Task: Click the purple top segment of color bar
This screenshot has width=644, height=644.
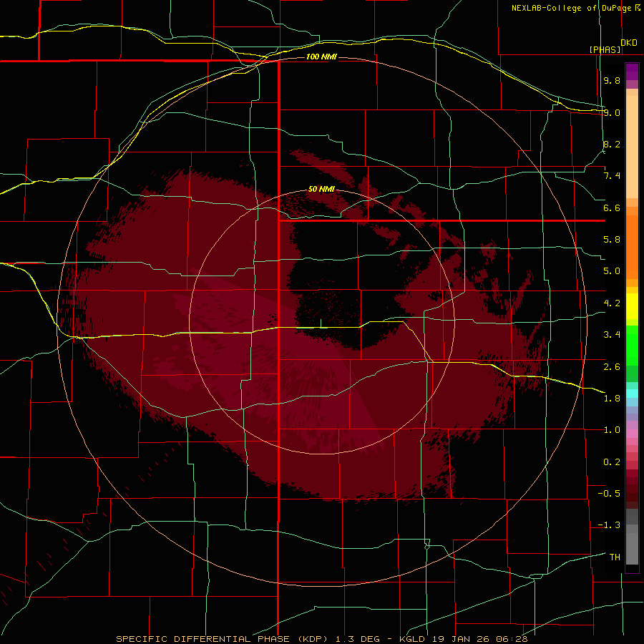Action: (632, 72)
